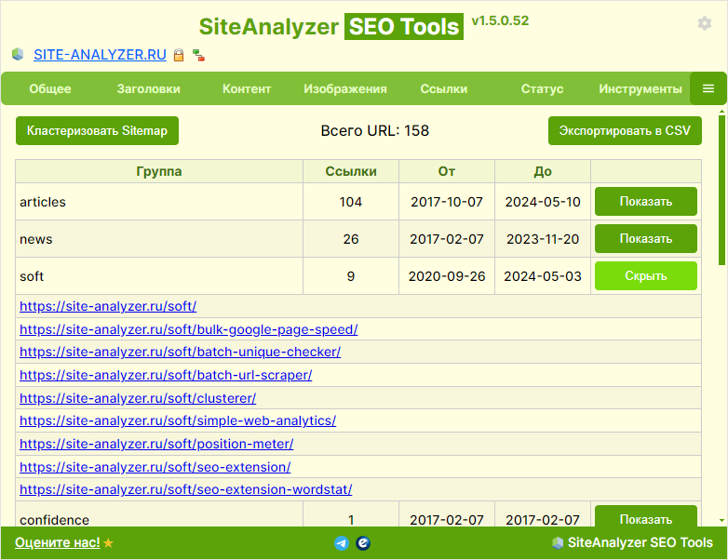728x560 pixels.
Task: Open the bulk-google-page-speed link
Action: [188, 329]
